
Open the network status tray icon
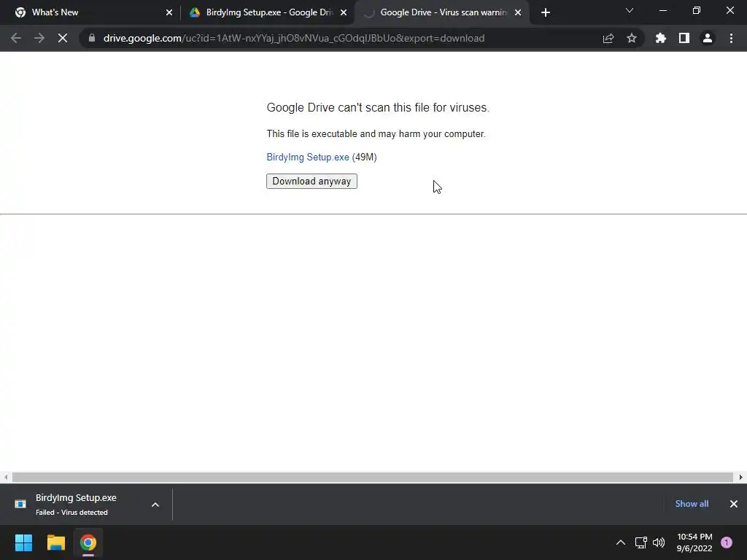pos(640,542)
